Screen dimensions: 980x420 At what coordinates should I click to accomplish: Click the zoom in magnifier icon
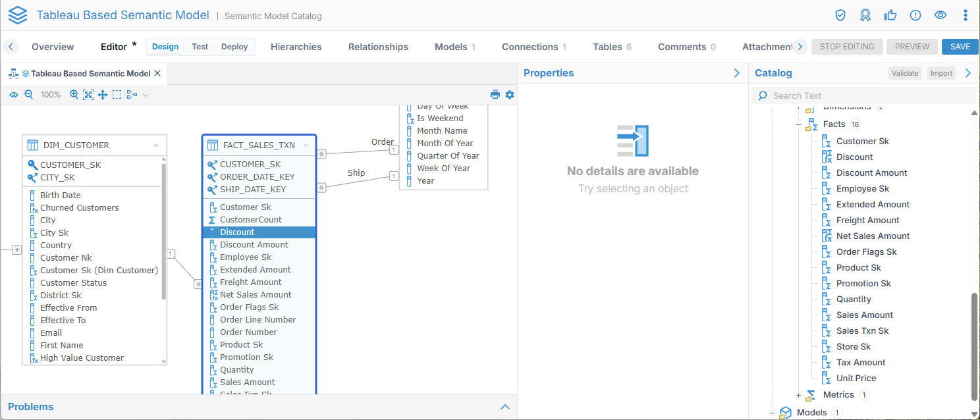(74, 95)
